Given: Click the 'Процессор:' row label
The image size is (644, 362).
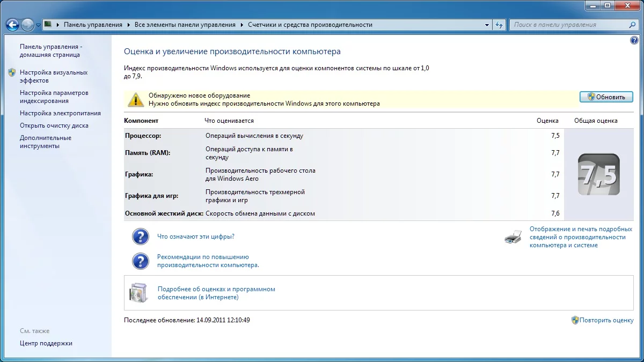Looking at the screenshot, I should [x=143, y=136].
